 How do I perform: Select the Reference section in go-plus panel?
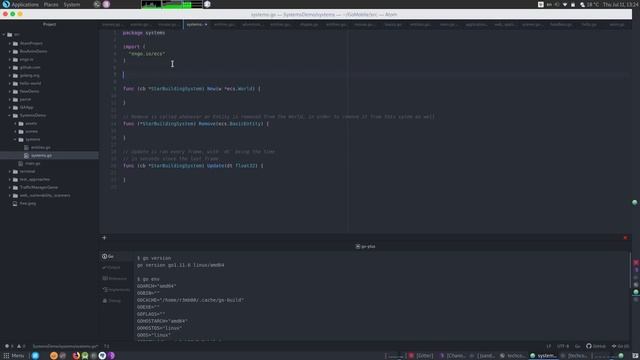(115, 278)
